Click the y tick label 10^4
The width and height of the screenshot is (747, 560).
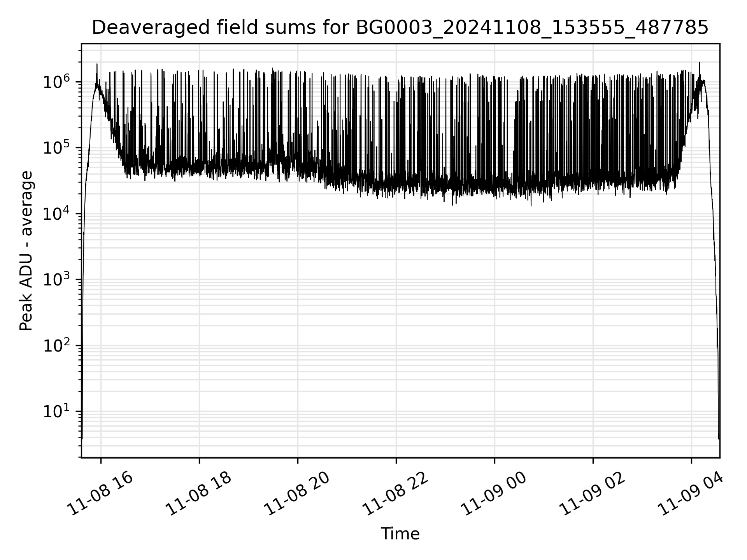pyautogui.click(x=56, y=213)
